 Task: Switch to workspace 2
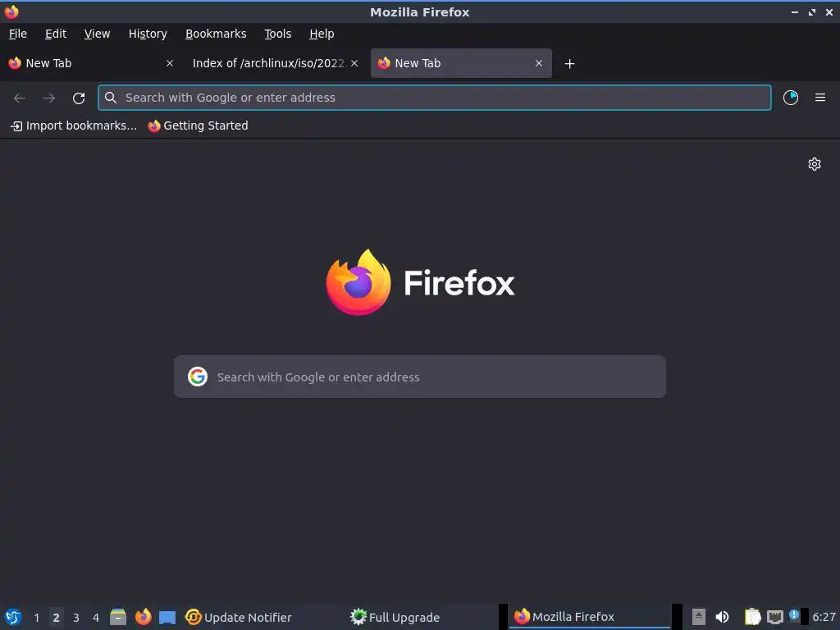pos(57,617)
